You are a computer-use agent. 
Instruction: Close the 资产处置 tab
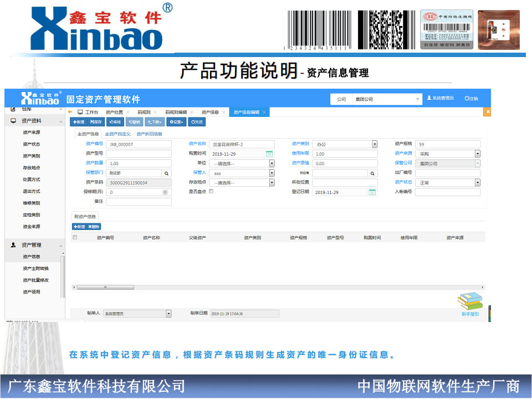[x=128, y=112]
